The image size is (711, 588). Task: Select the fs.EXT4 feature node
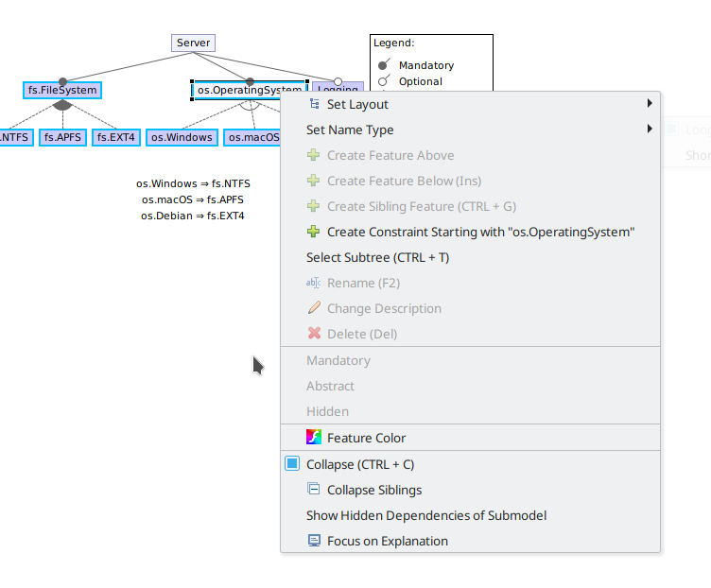pos(116,137)
